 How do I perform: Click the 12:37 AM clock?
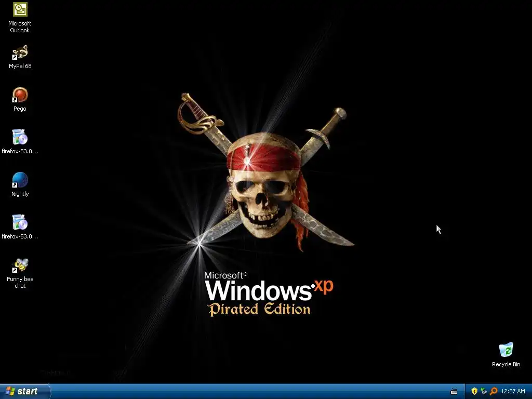point(513,391)
